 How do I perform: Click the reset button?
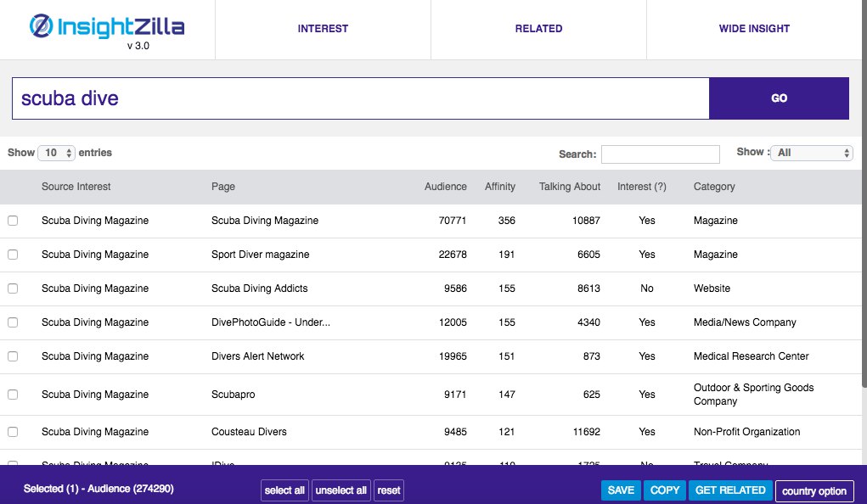389,490
